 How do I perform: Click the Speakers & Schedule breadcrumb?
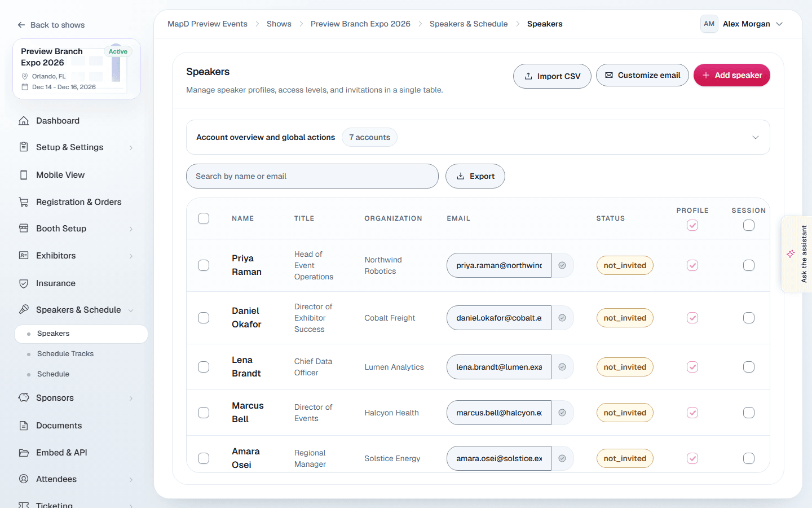(469, 24)
